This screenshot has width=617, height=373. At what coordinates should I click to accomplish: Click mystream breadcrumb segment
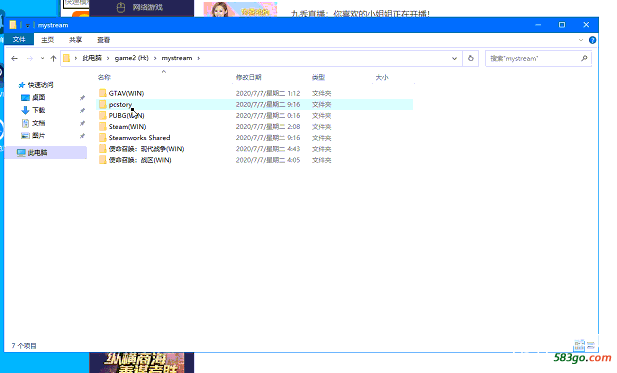point(177,58)
